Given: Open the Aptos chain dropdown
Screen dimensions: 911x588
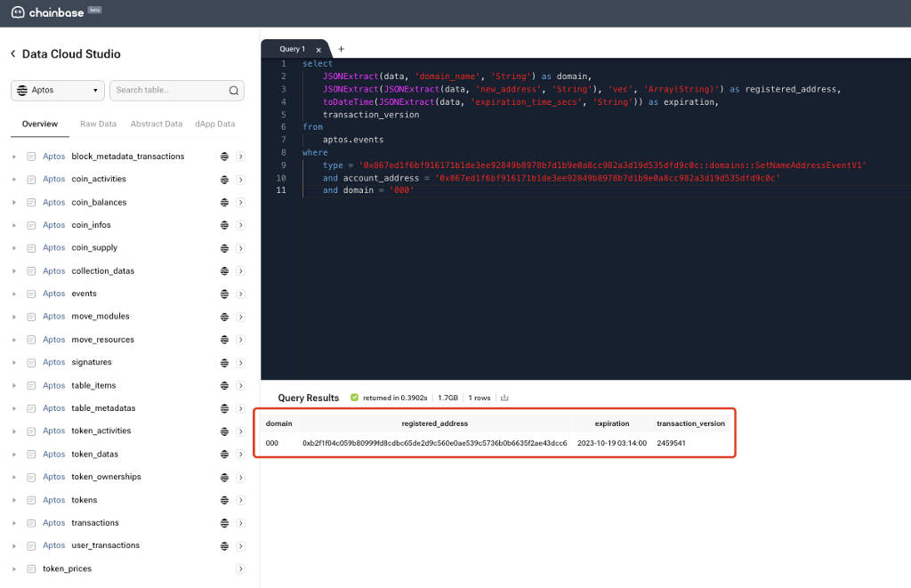Looking at the screenshot, I should click(x=58, y=91).
